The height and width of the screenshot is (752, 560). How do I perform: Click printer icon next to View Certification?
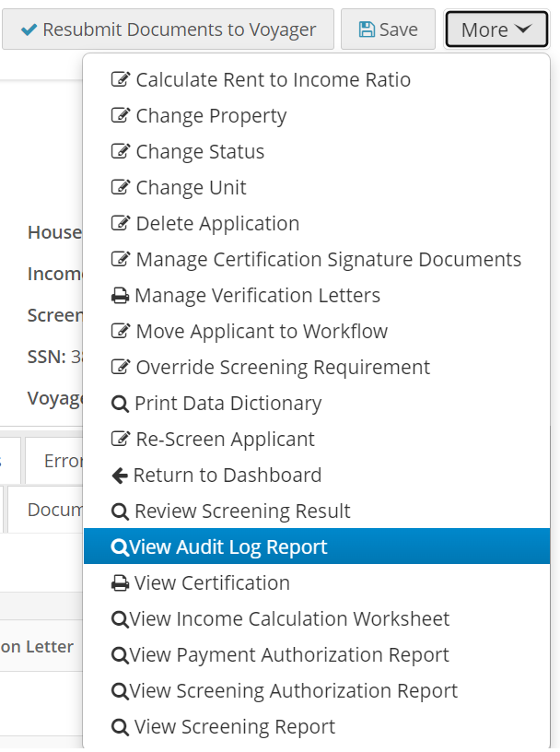click(120, 583)
